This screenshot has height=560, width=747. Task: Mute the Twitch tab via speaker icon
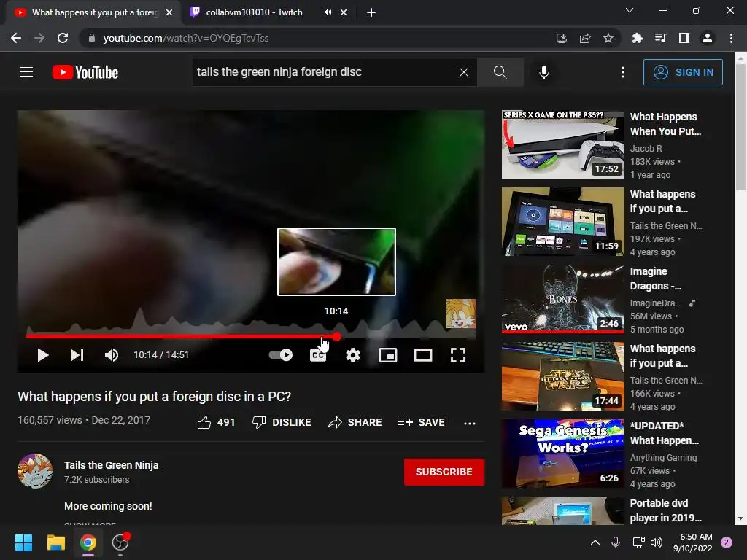pos(328,12)
